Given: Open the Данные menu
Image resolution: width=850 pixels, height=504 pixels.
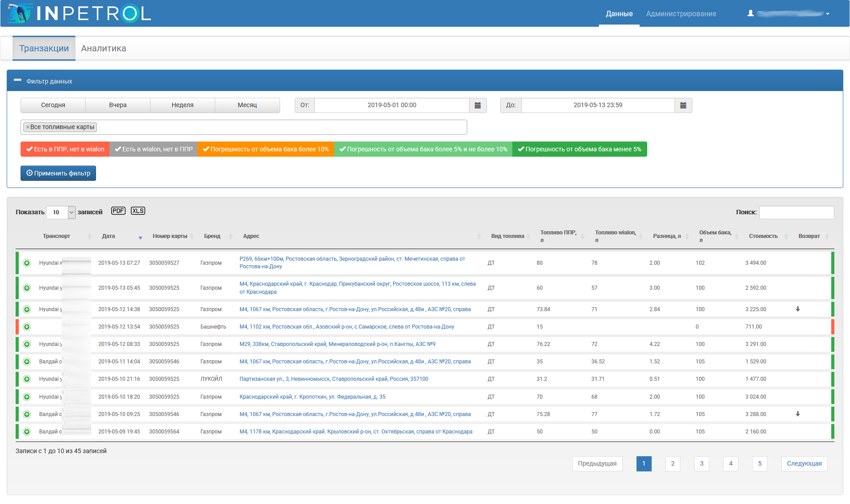Looking at the screenshot, I should (619, 13).
